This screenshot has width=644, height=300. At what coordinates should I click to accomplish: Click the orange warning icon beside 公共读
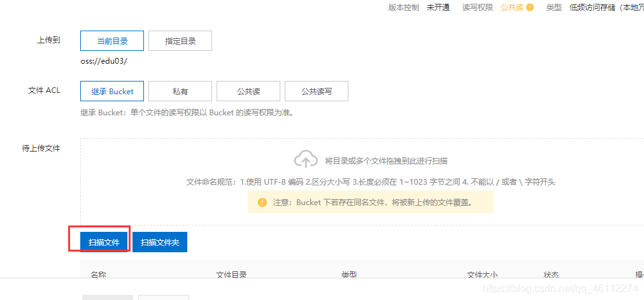pos(530,8)
